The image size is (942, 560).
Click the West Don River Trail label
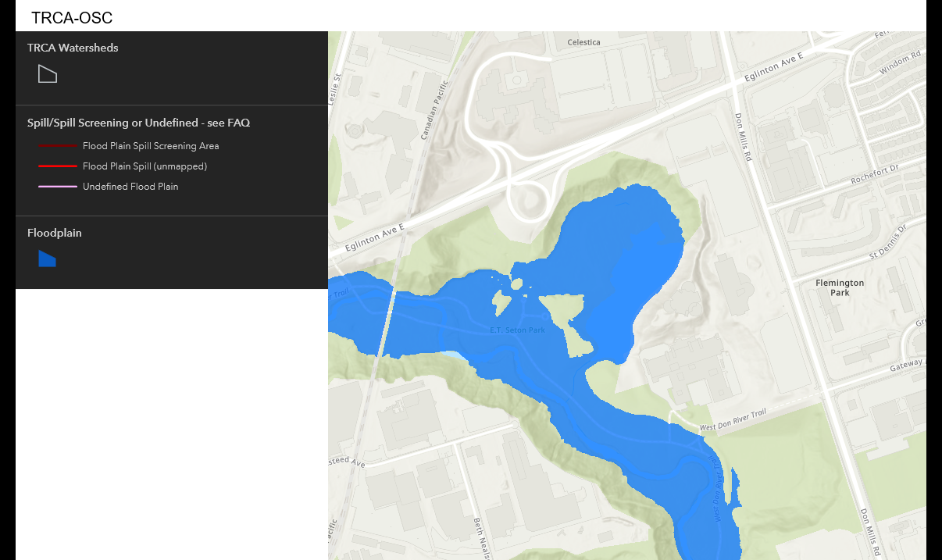[x=733, y=422]
